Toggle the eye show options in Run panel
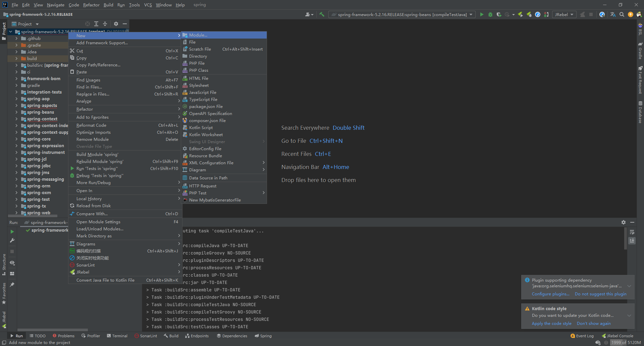The image size is (644, 346). pyautogui.click(x=12, y=263)
